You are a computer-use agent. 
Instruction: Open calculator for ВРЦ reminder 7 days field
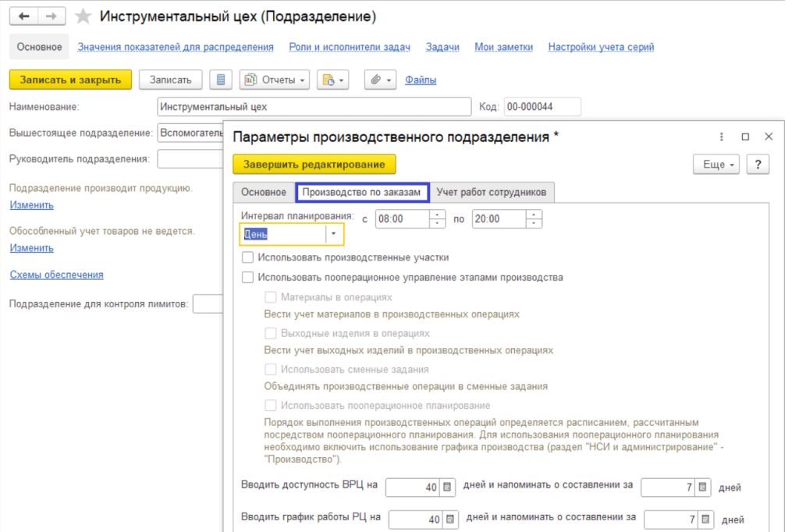pyautogui.click(x=702, y=488)
